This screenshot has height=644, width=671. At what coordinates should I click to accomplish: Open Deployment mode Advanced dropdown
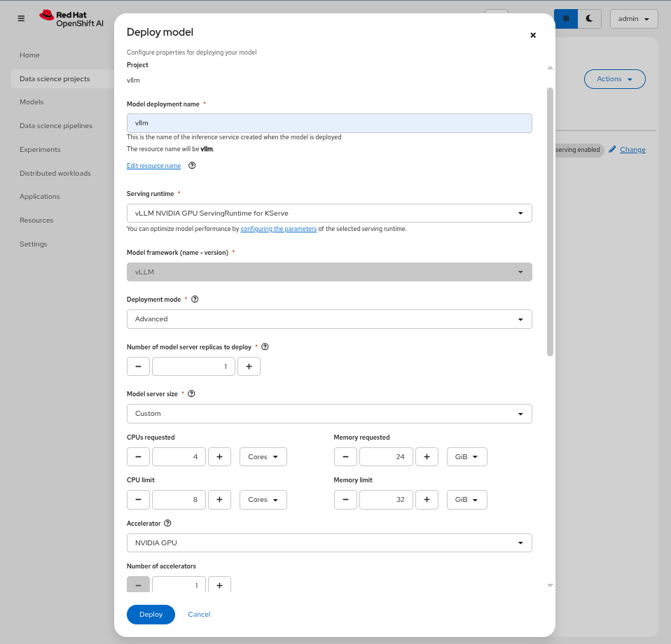pyautogui.click(x=329, y=319)
